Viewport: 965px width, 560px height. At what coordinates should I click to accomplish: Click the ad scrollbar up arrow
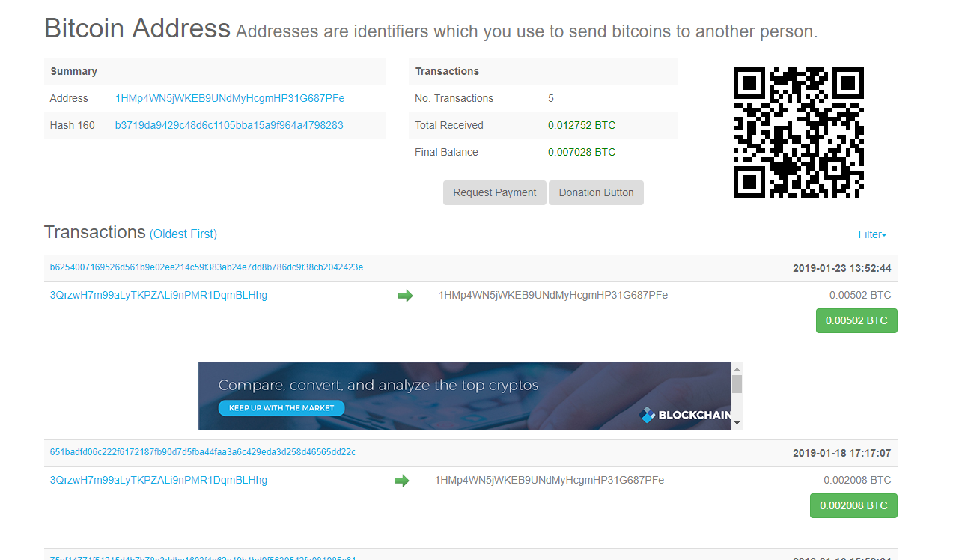737,369
